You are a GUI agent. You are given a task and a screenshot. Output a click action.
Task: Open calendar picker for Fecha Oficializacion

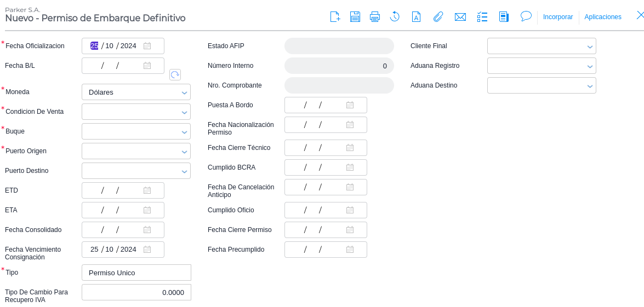tap(147, 46)
